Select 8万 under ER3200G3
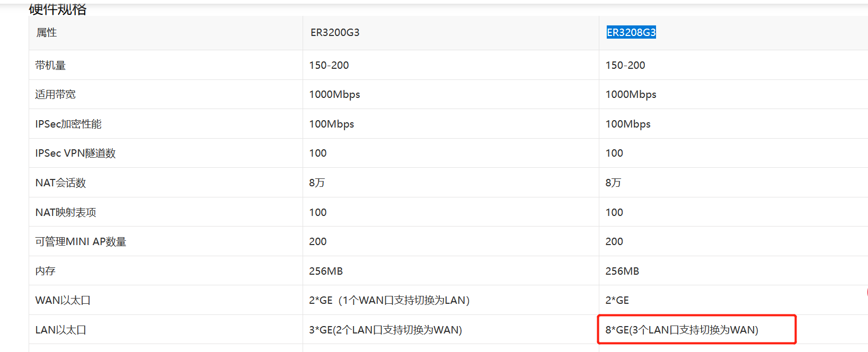Screen dimensions: 868x352 coord(317,183)
